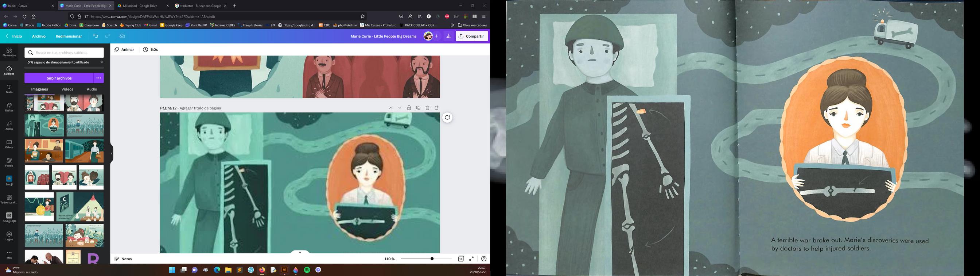980x276 pixels.
Task: Switch to the Audio tab in uploads
Action: point(92,89)
